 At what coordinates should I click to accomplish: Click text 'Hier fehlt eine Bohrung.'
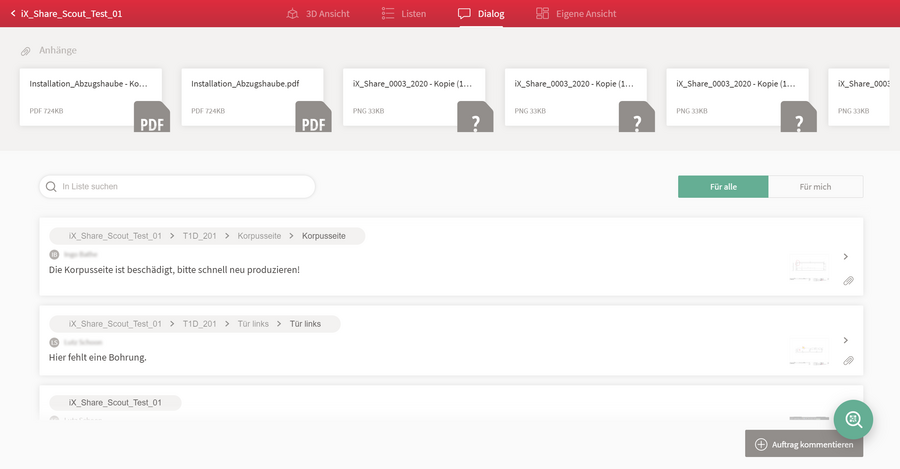[x=98, y=358]
